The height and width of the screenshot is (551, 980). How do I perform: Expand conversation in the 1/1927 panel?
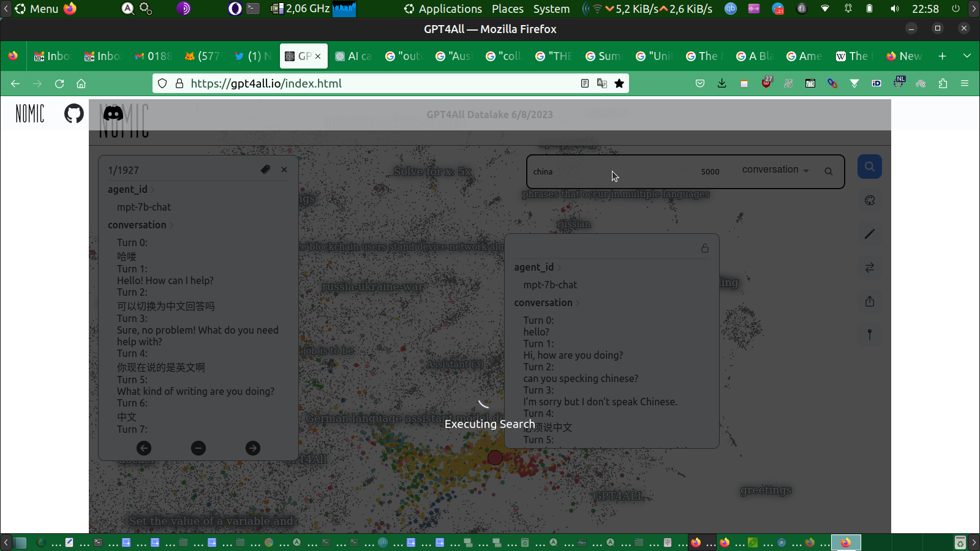point(140,225)
